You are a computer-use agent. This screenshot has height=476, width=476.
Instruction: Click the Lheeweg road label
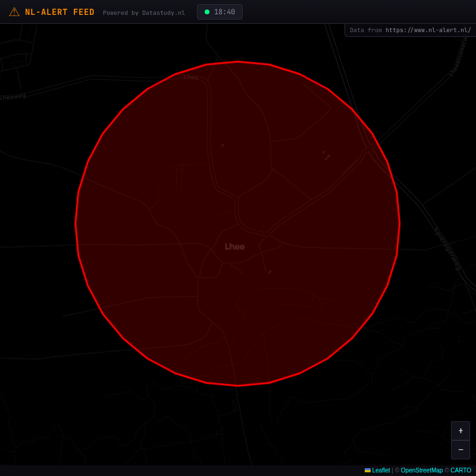[12, 97]
